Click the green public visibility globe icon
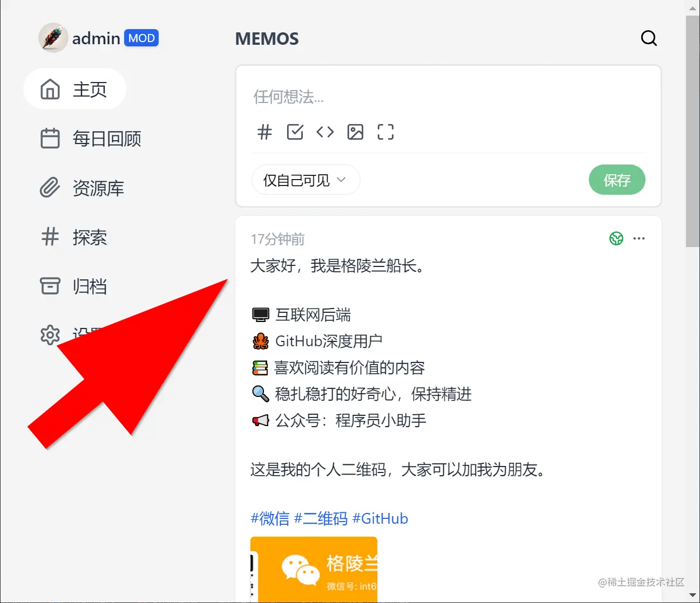The width and height of the screenshot is (700, 603). [x=616, y=238]
